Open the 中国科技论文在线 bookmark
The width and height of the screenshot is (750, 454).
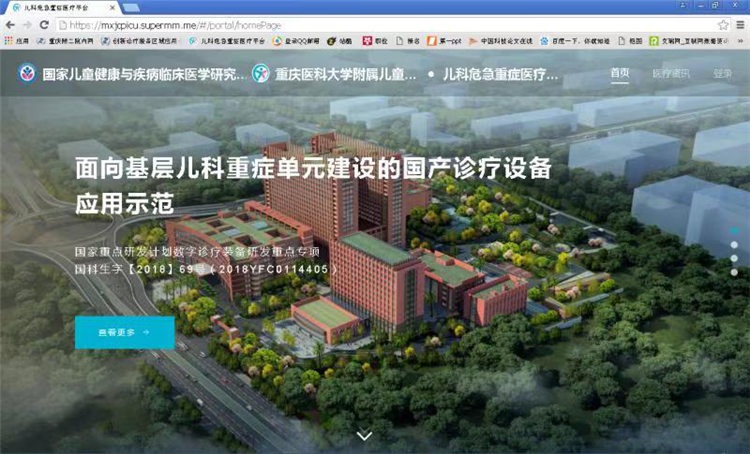coord(501,41)
